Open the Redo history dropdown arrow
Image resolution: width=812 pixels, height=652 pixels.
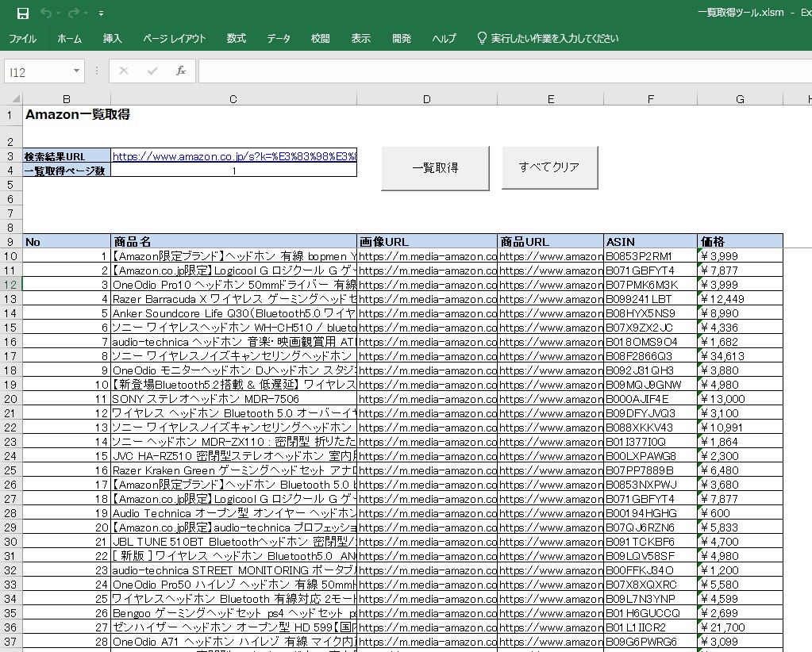click(x=86, y=13)
